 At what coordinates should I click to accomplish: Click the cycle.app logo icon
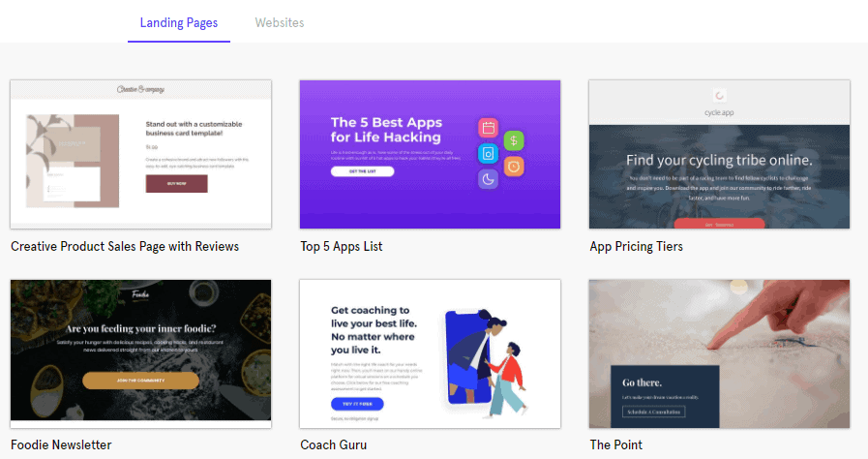719,96
